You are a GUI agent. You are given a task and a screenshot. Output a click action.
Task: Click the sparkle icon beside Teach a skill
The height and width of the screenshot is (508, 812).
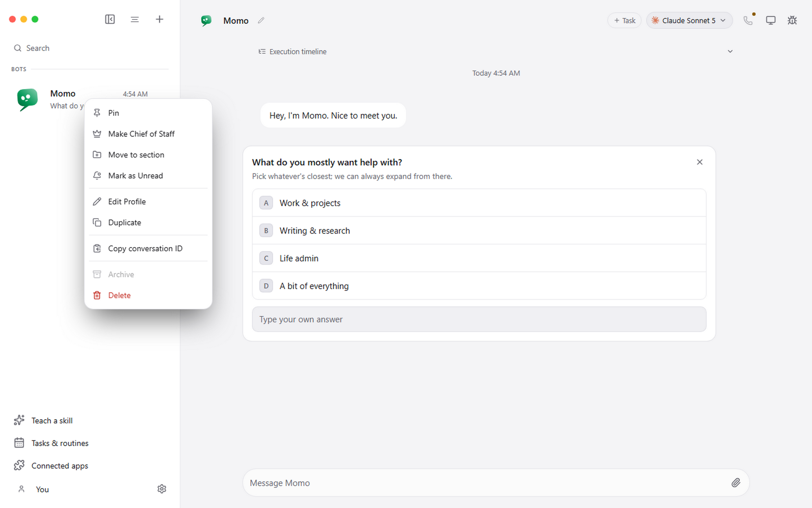tap(19, 420)
